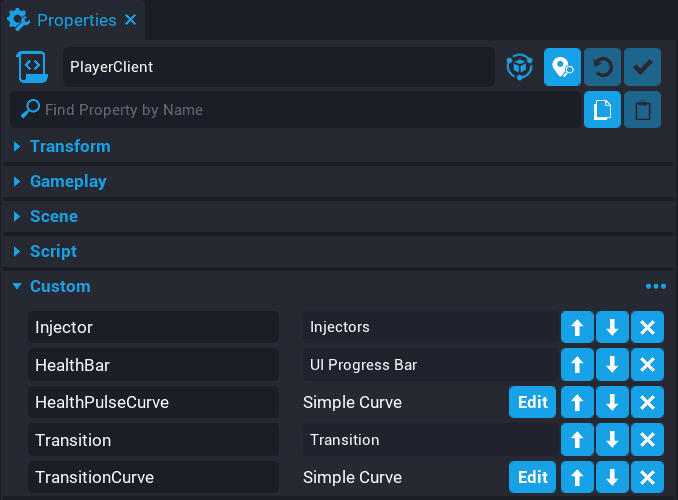Image resolution: width=678 pixels, height=500 pixels.
Task: Click the reset circular arrow icon
Action: click(602, 67)
